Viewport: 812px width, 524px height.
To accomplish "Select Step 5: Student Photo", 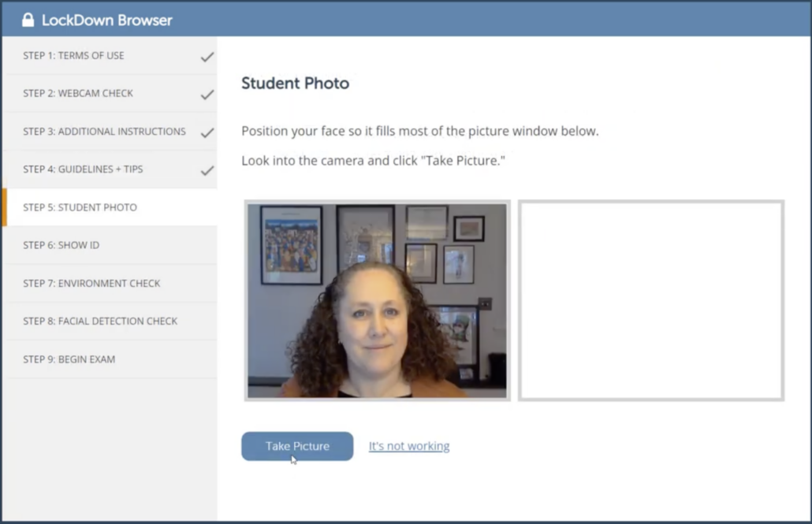I will point(110,207).
